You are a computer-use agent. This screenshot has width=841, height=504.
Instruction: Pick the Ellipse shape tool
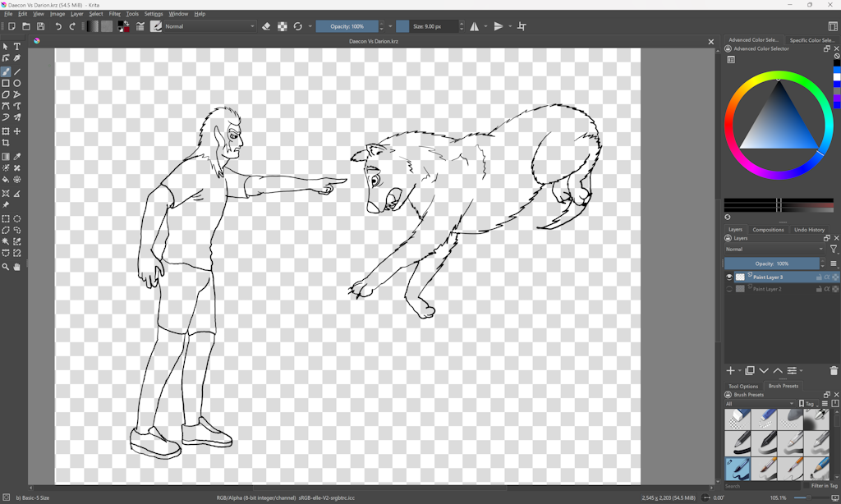(x=16, y=83)
